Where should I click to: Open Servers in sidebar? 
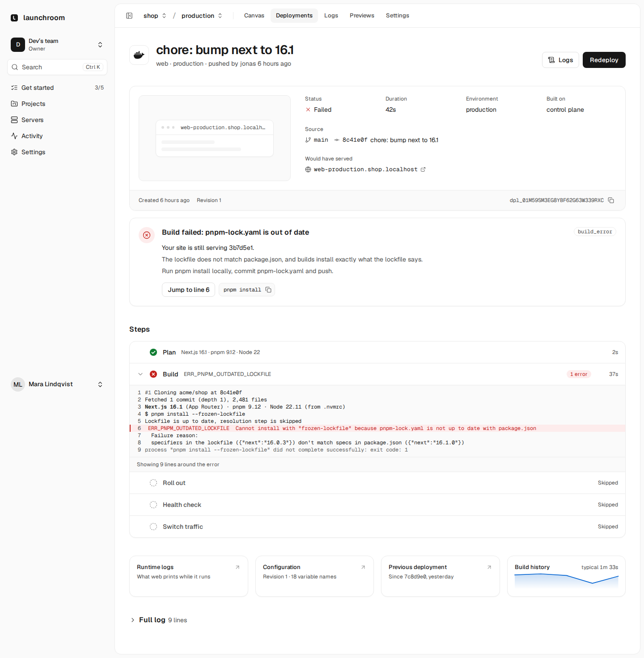click(x=57, y=120)
